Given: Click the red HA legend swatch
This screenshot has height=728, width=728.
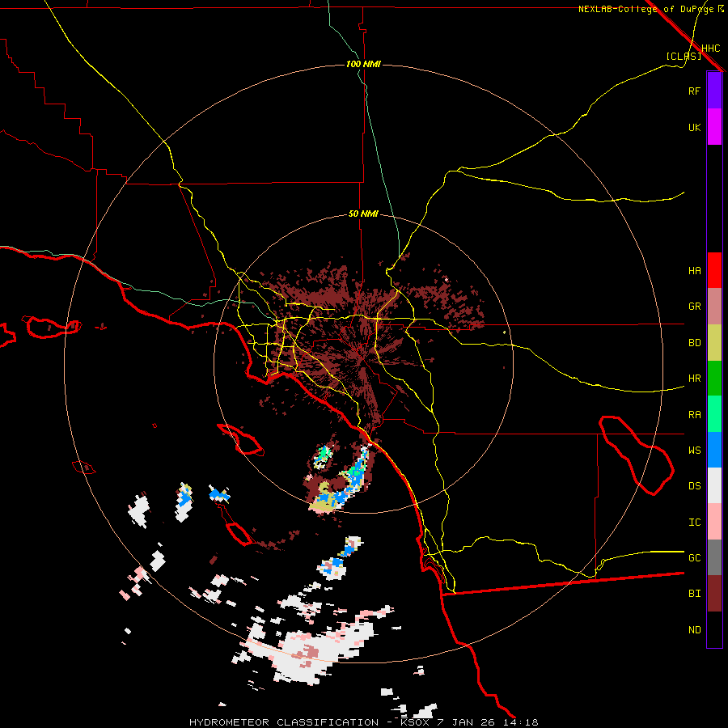Looking at the screenshot, I should pyautogui.click(x=714, y=270).
